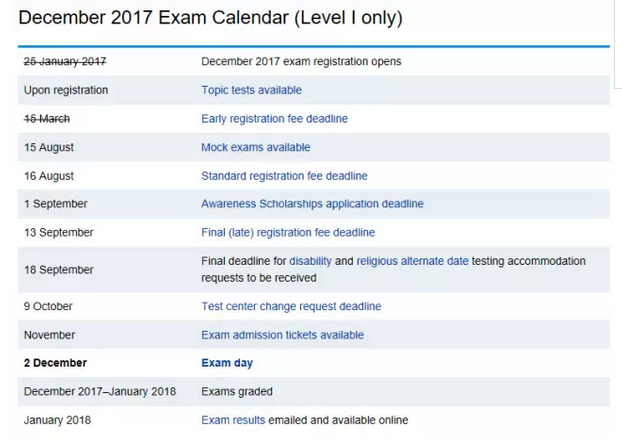Follow the Standard registration fee deadline link
Image resolution: width=622 pixels, height=446 pixels.
pyautogui.click(x=284, y=176)
